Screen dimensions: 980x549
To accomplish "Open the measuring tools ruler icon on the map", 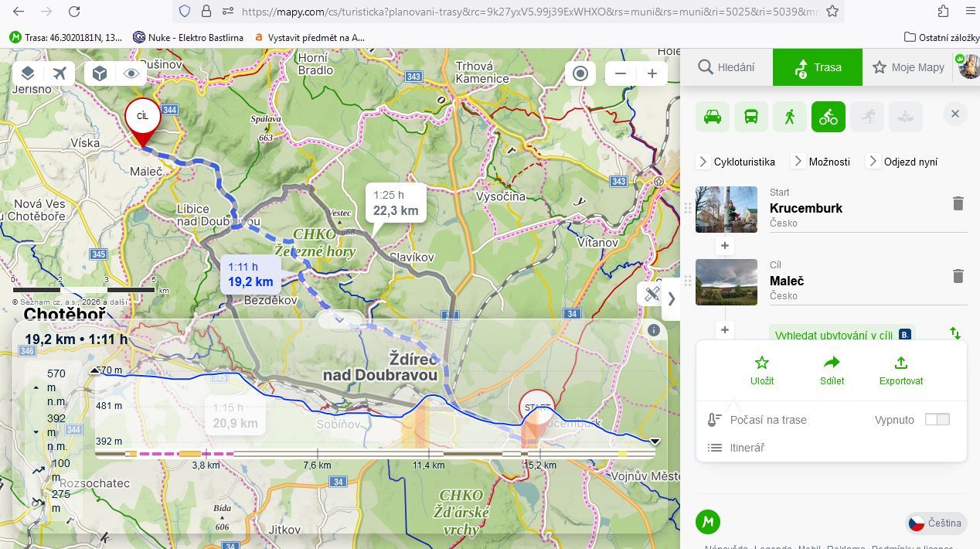I will click(652, 294).
